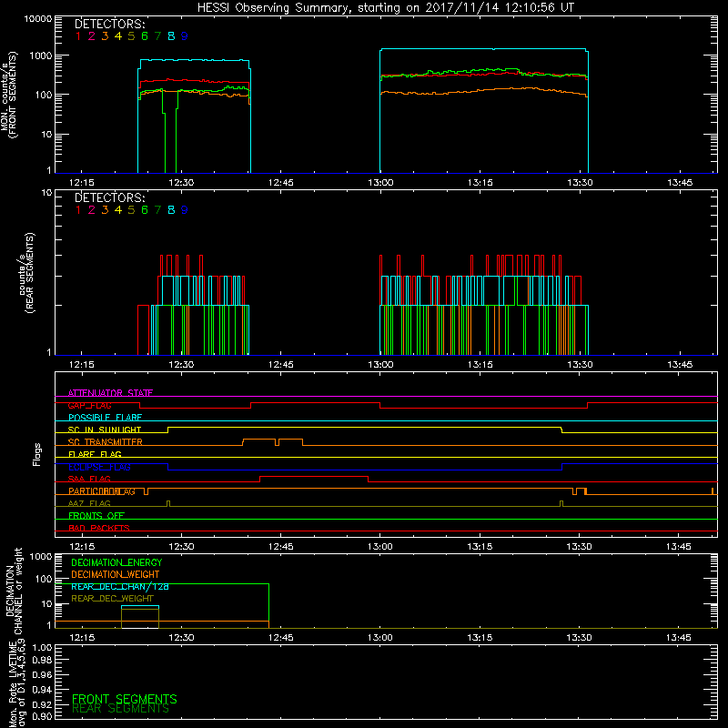728x728 pixels.
Task: Select the Mon. Rate LIVETIME axis title
Action: tap(17, 684)
